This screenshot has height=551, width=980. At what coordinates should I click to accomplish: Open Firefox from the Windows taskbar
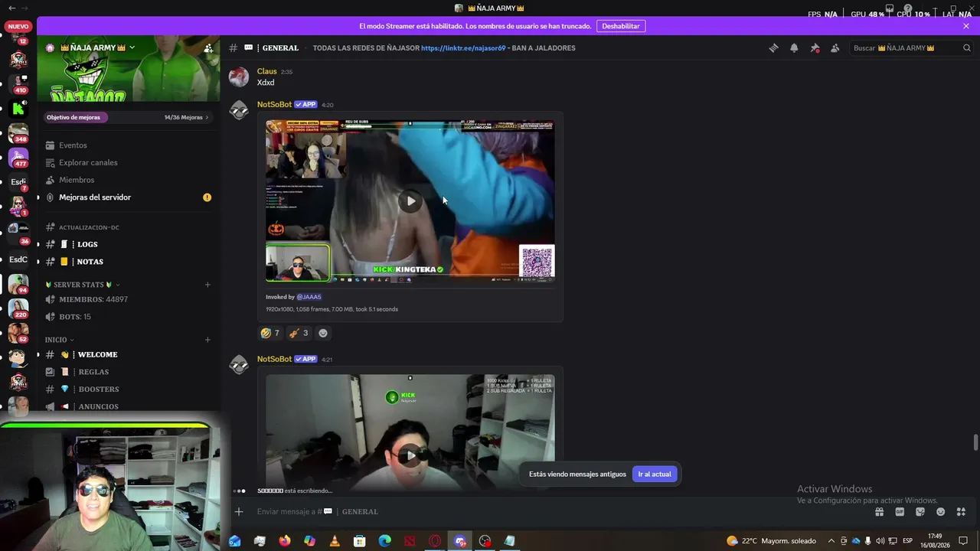pyautogui.click(x=285, y=541)
